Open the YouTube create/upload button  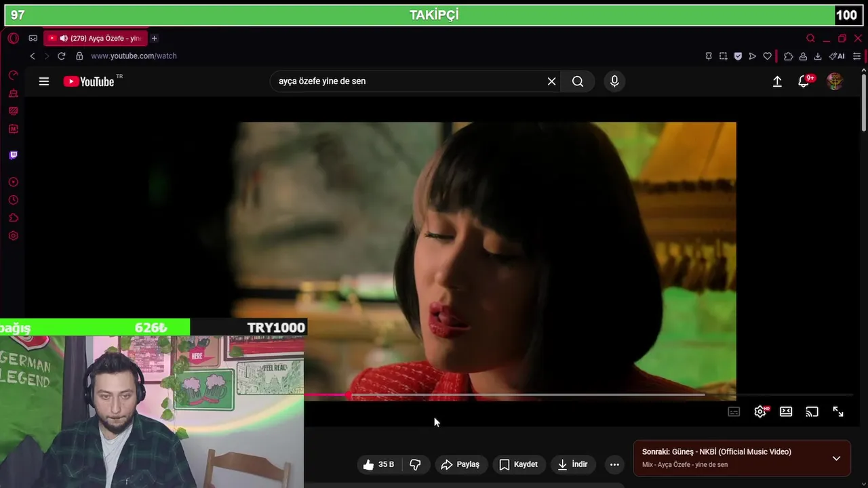tap(777, 81)
